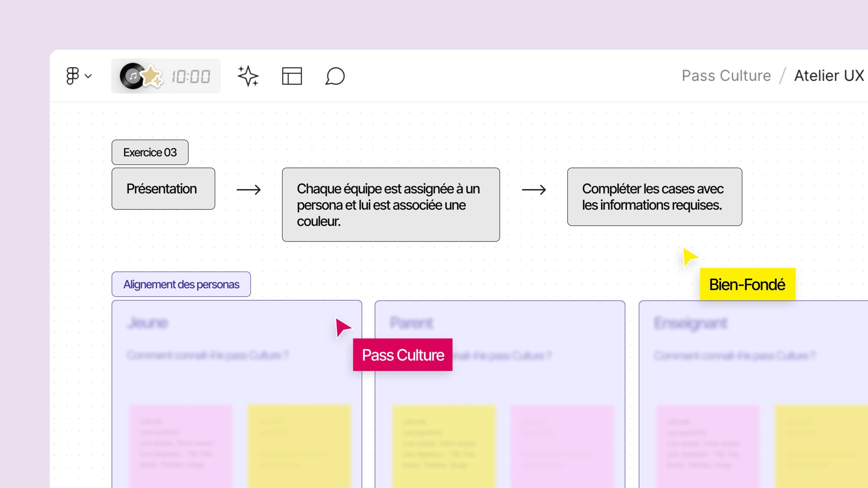Select the pink sticky note in Enseignant
The height and width of the screenshot is (488, 868).
tap(708, 446)
